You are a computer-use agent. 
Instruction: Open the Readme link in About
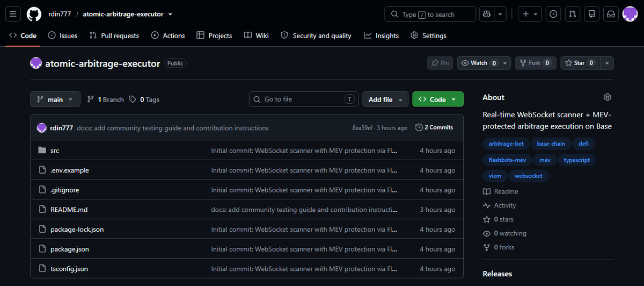click(501, 191)
